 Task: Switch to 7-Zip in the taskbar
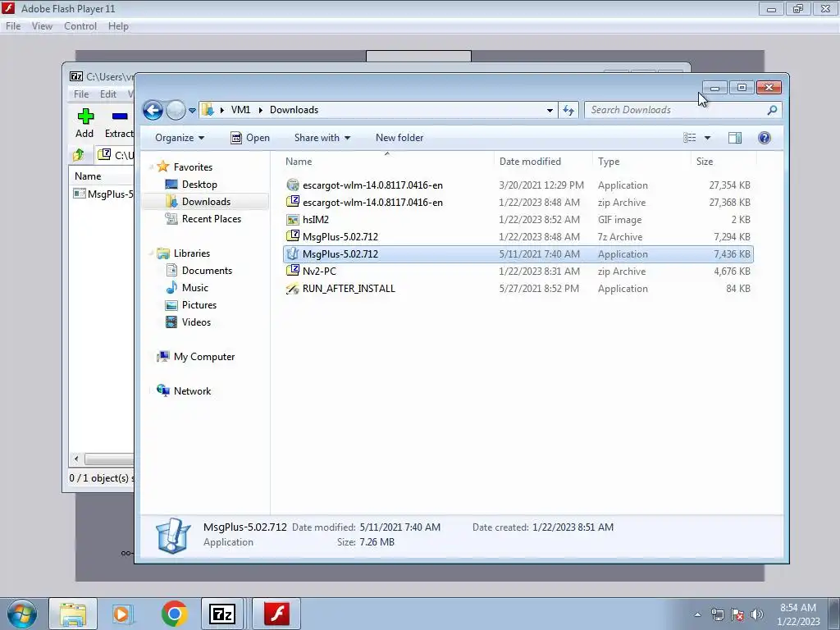click(222, 614)
